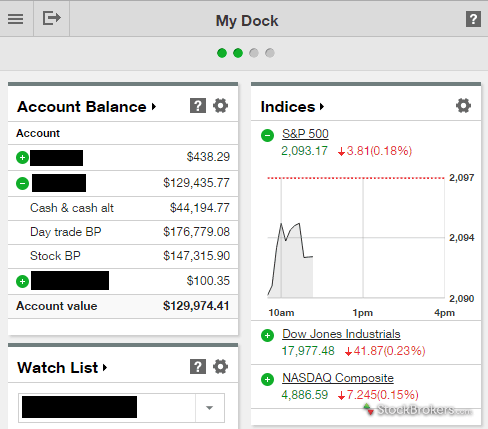Click the logout exit icon
Image resolution: width=488 pixels, height=429 pixels.
point(52,18)
